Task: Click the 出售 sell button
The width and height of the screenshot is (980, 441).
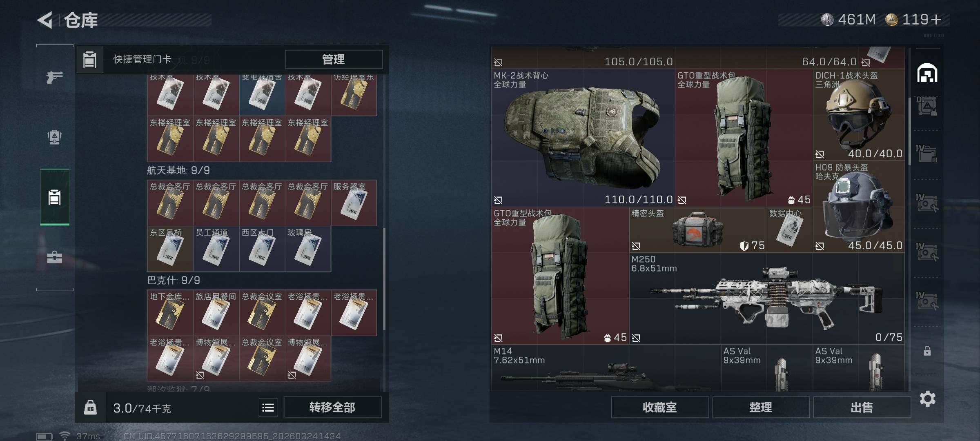Action: [x=862, y=407]
